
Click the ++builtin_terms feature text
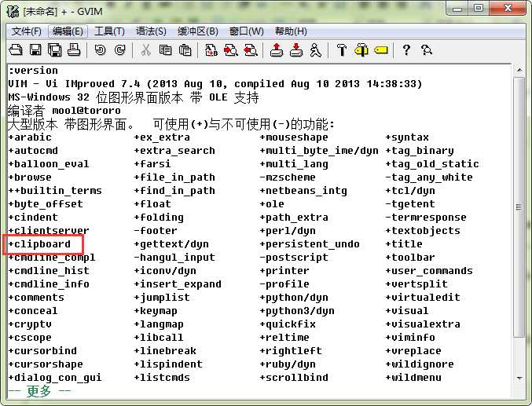point(55,191)
